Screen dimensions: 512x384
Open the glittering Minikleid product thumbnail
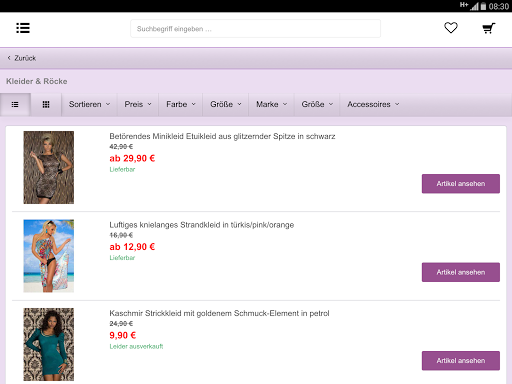49,167
